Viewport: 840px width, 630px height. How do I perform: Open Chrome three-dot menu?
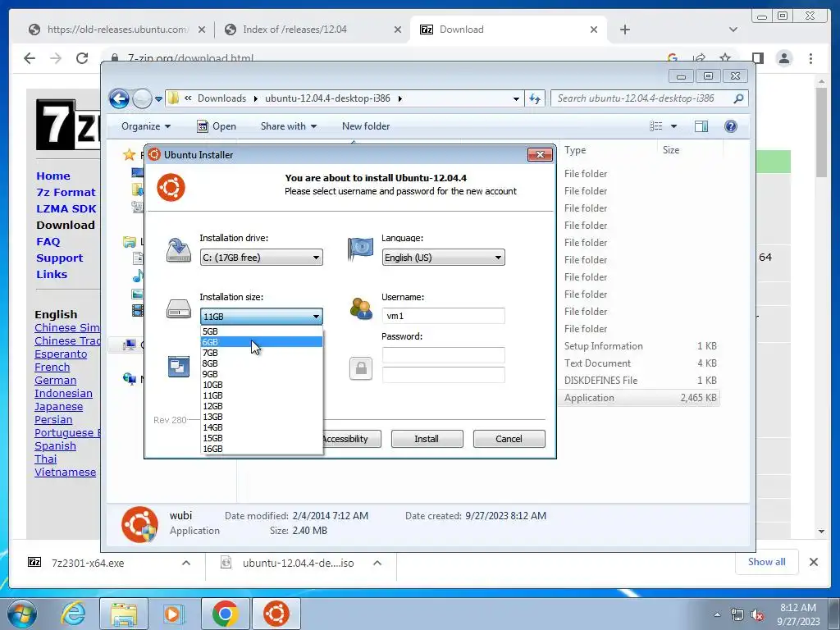811,58
